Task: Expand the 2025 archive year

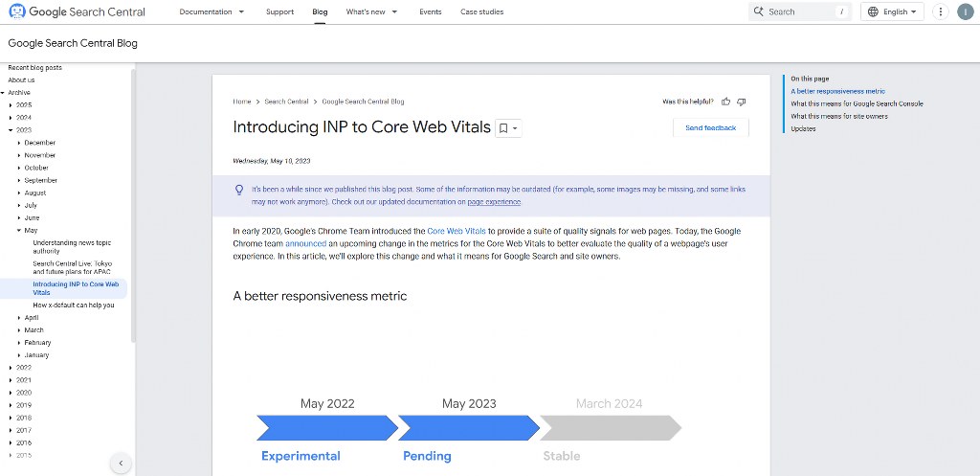Action: 11,105
